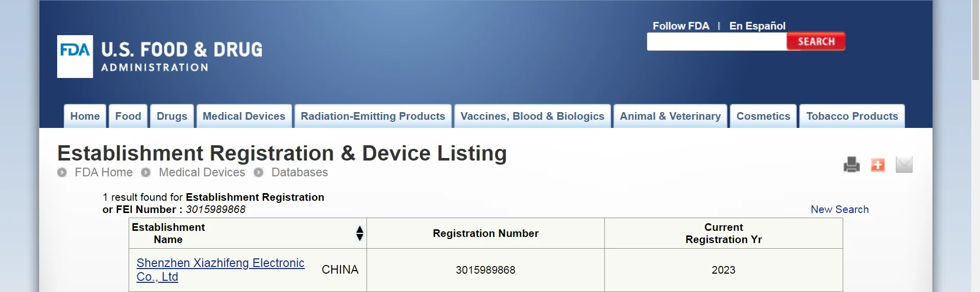This screenshot has height=292, width=980.
Task: Open the Tobacco Products tab
Action: 852,116
